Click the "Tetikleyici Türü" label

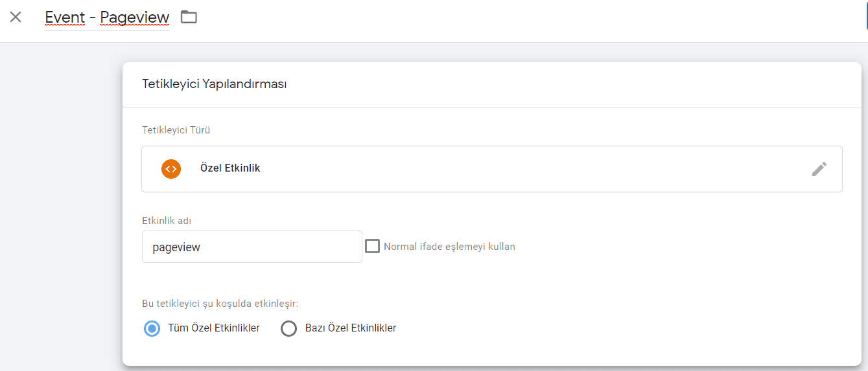(x=176, y=130)
